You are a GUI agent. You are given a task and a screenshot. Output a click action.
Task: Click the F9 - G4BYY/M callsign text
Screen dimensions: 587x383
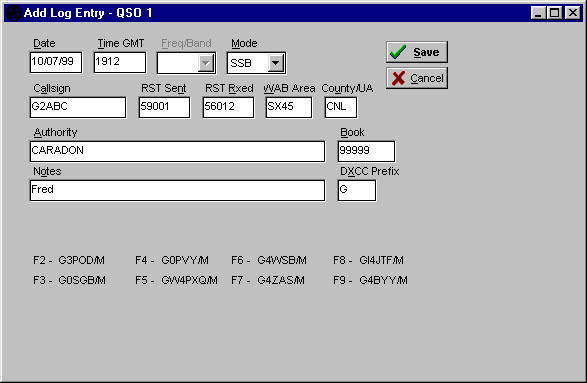tap(370, 280)
